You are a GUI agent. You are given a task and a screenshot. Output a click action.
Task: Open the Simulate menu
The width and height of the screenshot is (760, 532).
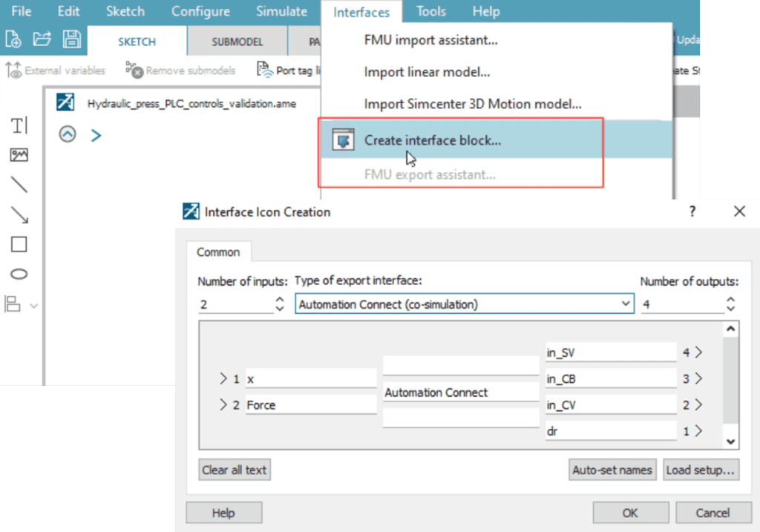click(x=281, y=12)
